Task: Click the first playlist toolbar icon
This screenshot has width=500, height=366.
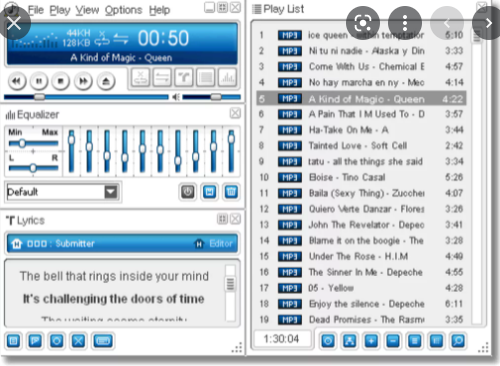Action: coord(328,341)
